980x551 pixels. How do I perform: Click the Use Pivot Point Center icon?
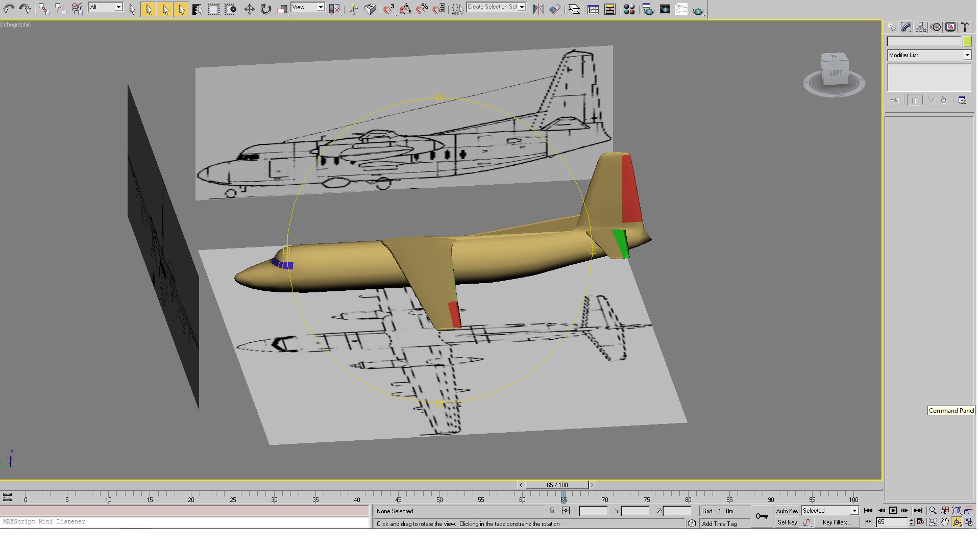[x=334, y=9]
